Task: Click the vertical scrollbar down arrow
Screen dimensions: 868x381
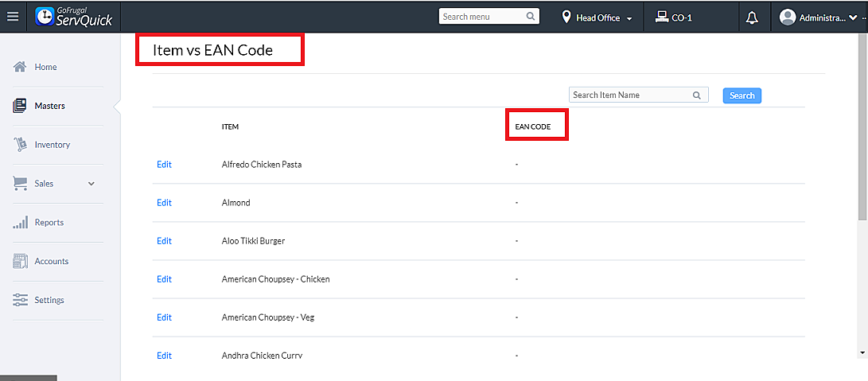Action: [862, 352]
